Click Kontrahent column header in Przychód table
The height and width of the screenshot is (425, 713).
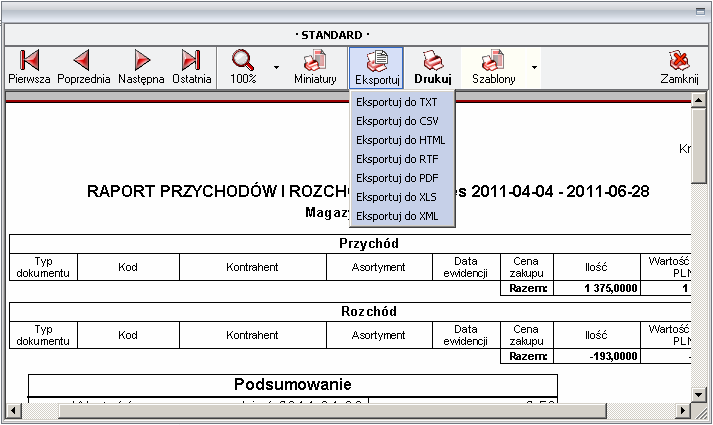coord(252,267)
